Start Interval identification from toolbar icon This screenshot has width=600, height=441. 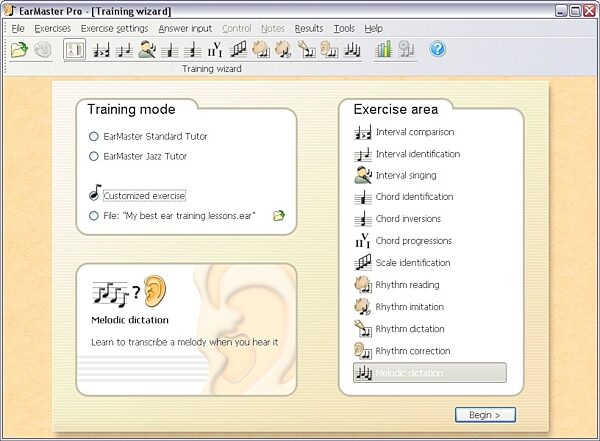(124, 50)
